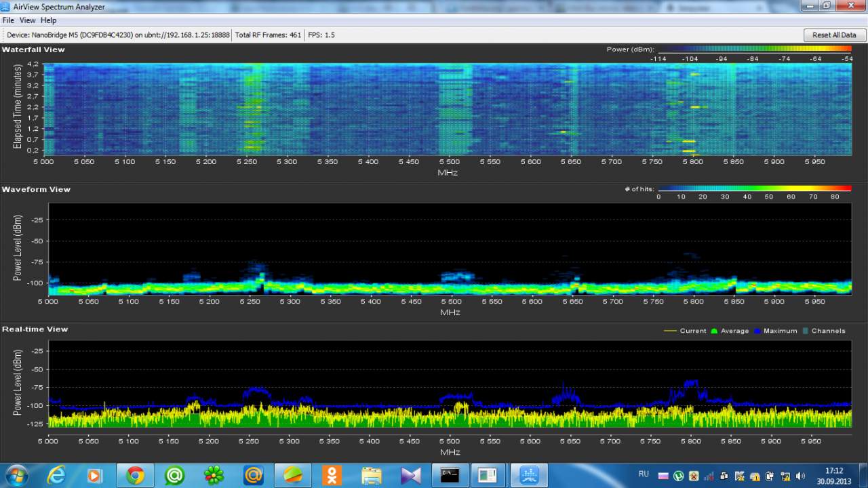Open Google Chrome from the taskbar
Image resolution: width=868 pixels, height=488 pixels.
pos(135,476)
